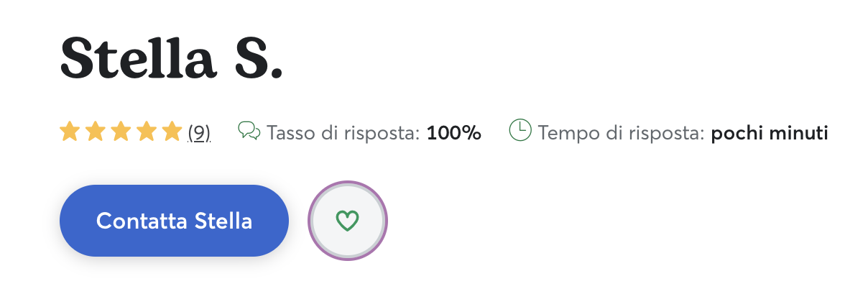The image size is (868, 289).
Task: Click the chat bubbles response-rate icon
Action: pos(249,131)
